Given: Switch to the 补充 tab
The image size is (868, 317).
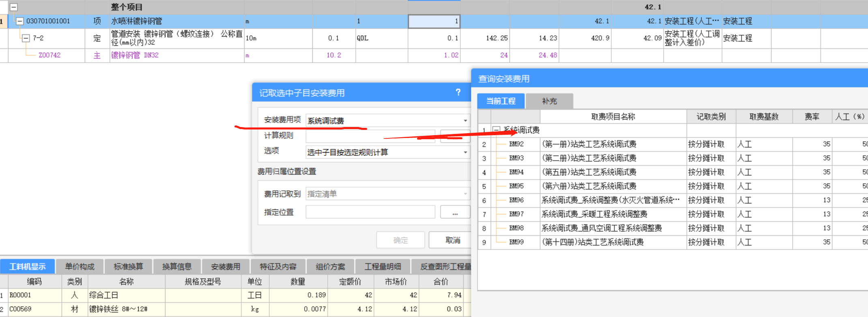Looking at the screenshot, I should tap(550, 101).
